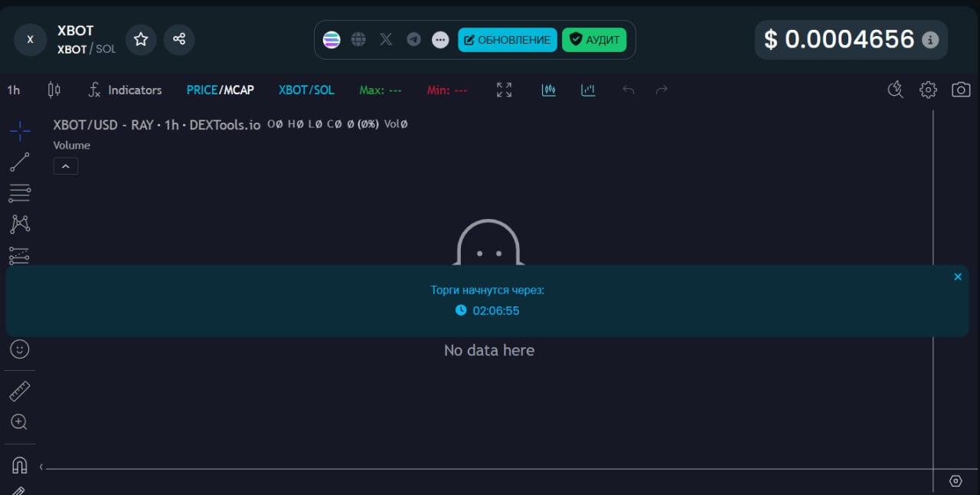Screen dimensions: 980x495
Task: Click the АУДИТ button
Action: [594, 40]
